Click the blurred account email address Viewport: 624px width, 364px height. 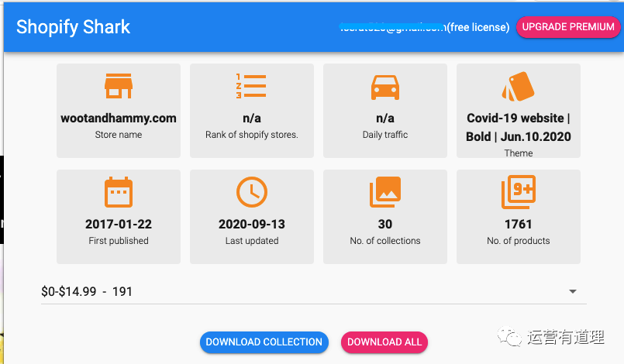(x=393, y=27)
